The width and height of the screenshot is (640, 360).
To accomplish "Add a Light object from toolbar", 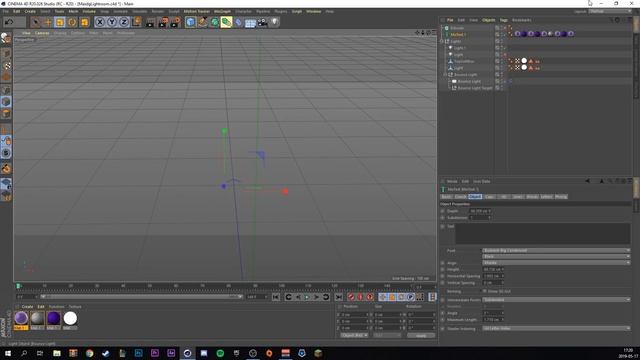I will click(x=275, y=22).
